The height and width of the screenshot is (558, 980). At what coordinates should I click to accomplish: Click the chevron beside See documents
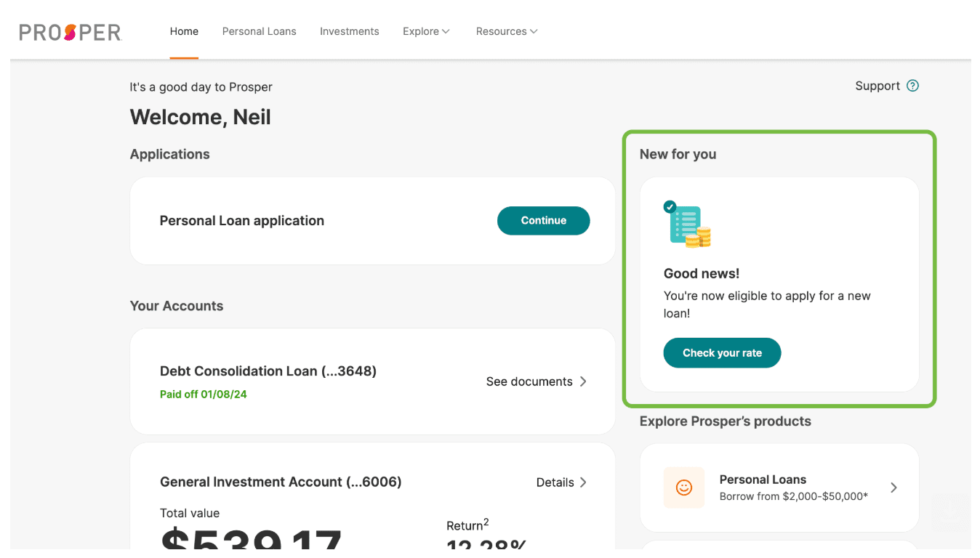click(x=583, y=381)
